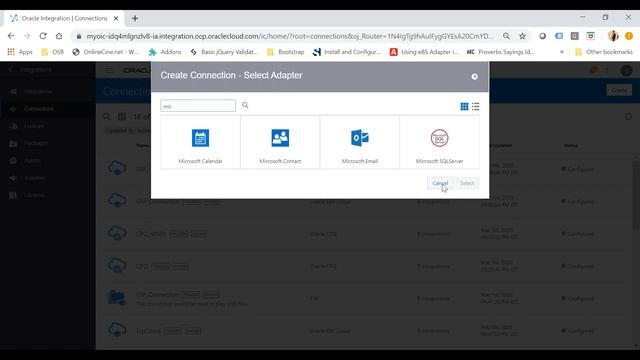Click the search magnifier in adapter dialog

(x=245, y=105)
